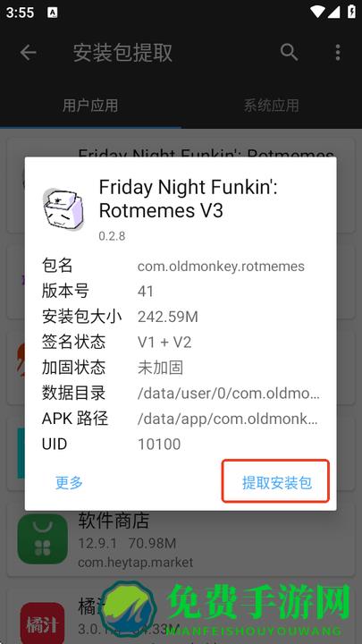Tap the back arrow icon
Screen dimensions: 362x644
[x=29, y=53]
